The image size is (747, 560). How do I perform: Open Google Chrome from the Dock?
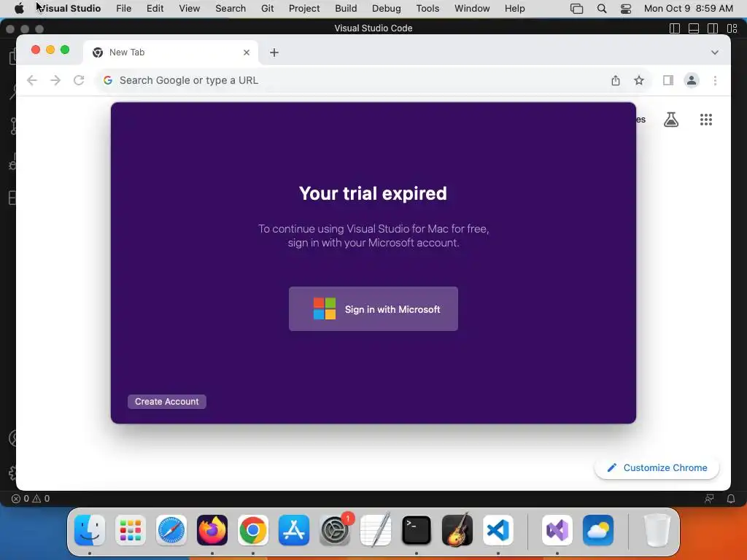point(253,529)
